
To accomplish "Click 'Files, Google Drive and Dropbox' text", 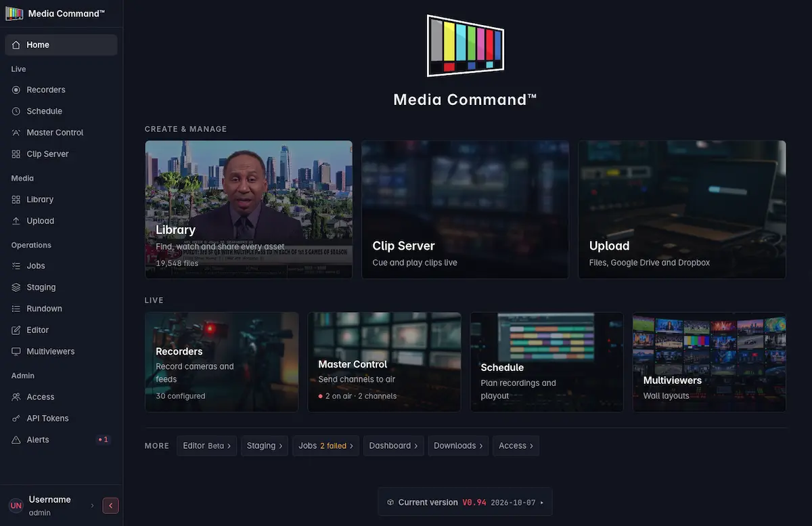I will tap(650, 263).
